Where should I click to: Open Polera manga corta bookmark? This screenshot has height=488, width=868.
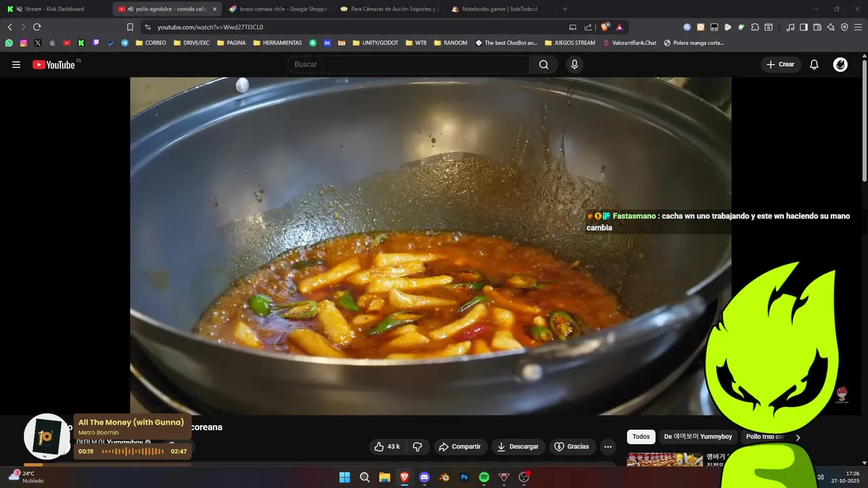pos(693,43)
